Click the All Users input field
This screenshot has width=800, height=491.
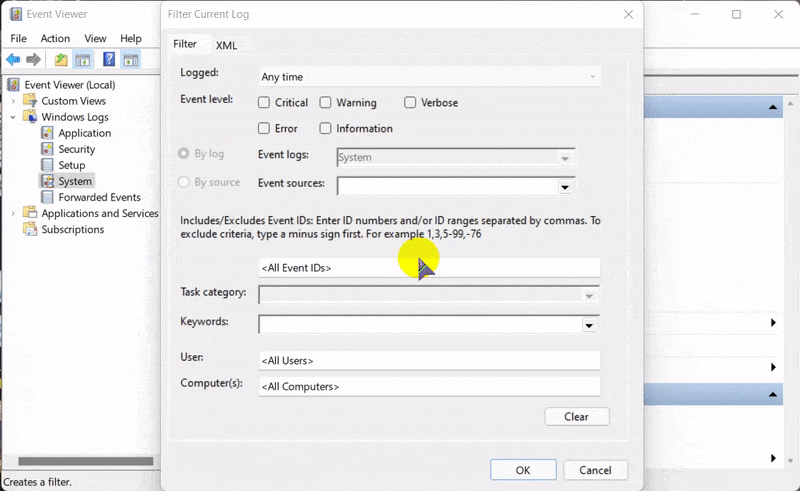click(430, 360)
